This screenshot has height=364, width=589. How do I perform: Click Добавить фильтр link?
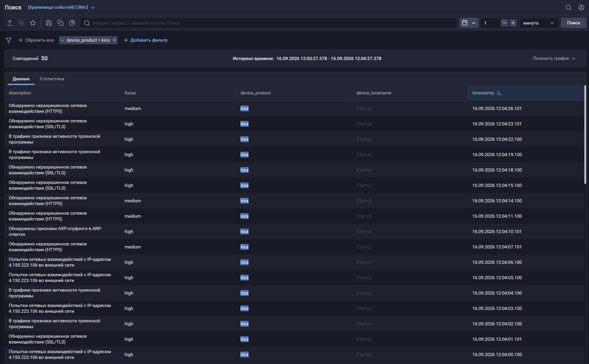(146, 40)
